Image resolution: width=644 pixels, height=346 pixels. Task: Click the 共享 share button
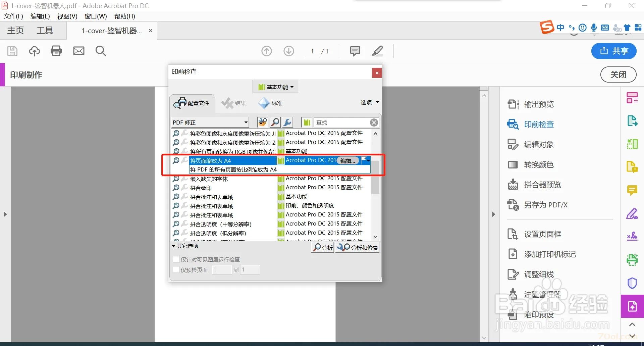coord(613,51)
